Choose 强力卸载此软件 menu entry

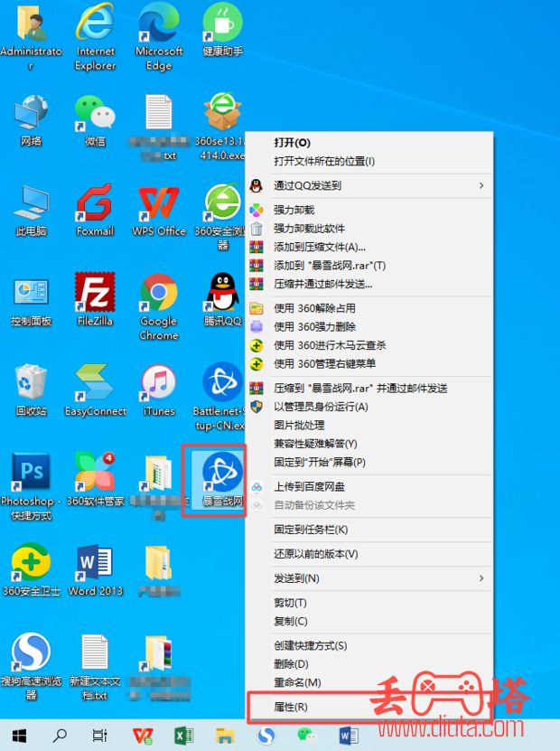pyautogui.click(x=369, y=229)
